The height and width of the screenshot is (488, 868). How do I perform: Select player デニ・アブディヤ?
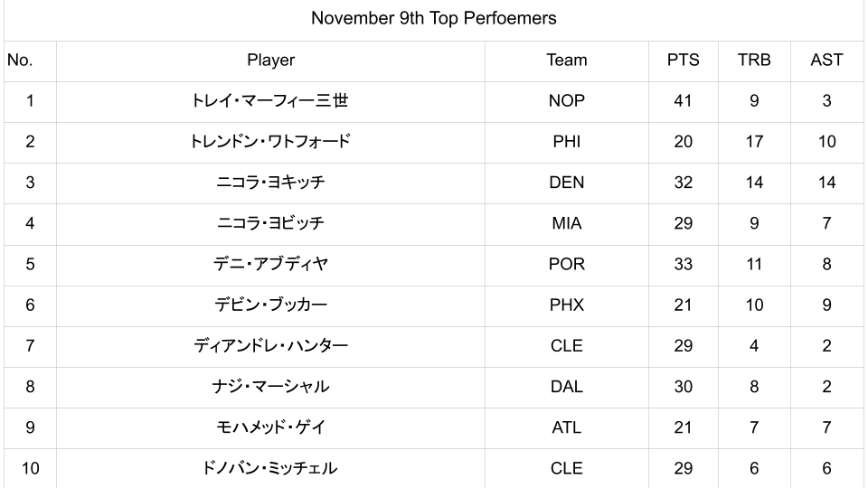tap(270, 264)
